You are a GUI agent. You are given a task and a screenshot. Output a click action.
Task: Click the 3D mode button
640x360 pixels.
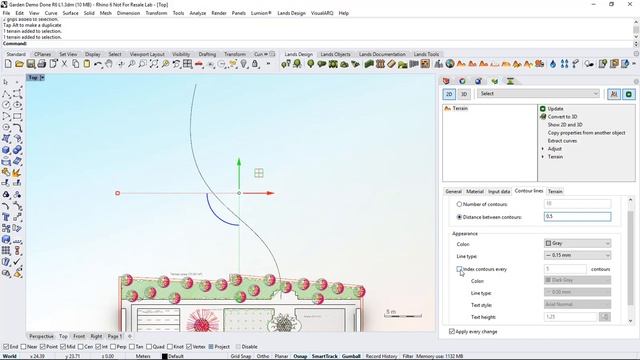pos(464,94)
